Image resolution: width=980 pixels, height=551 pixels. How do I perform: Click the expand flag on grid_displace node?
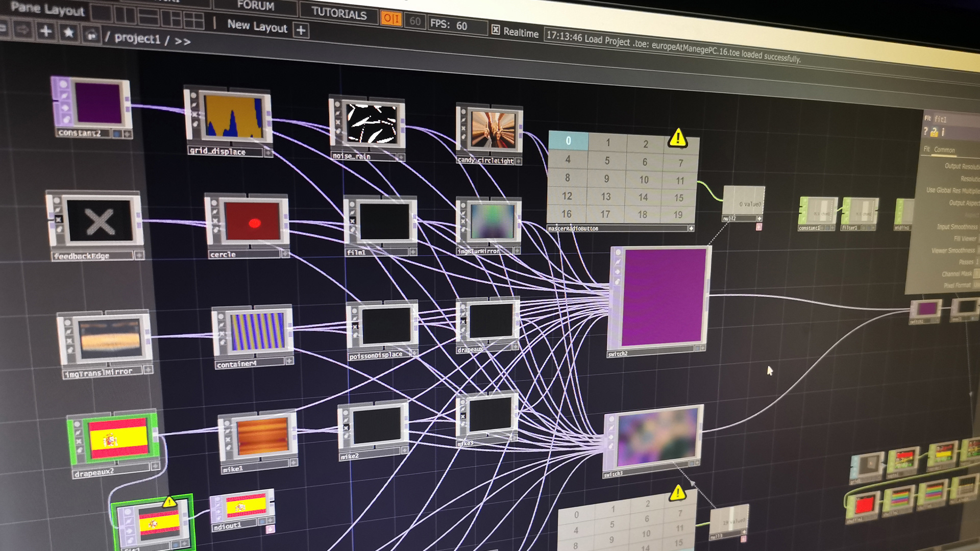point(268,153)
